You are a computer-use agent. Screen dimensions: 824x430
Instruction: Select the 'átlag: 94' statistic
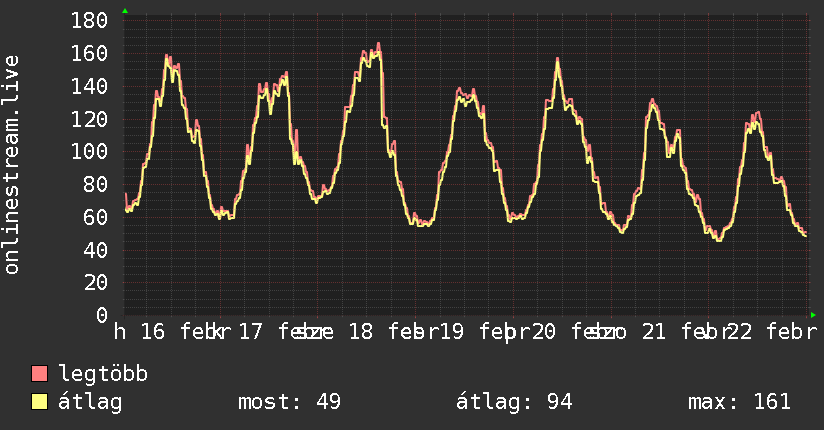click(514, 402)
